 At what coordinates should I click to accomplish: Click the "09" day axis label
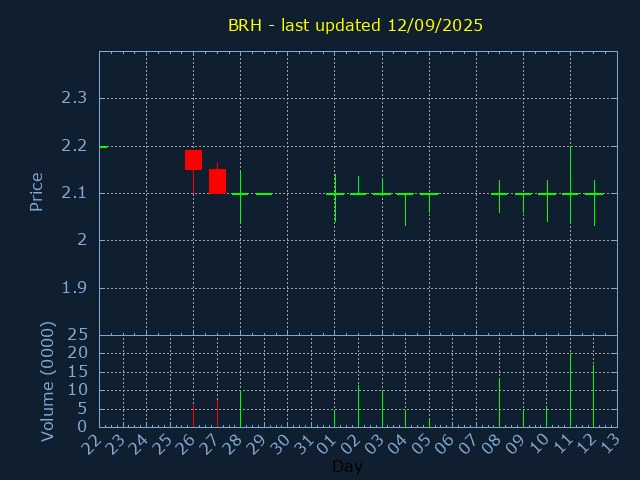(x=516, y=444)
